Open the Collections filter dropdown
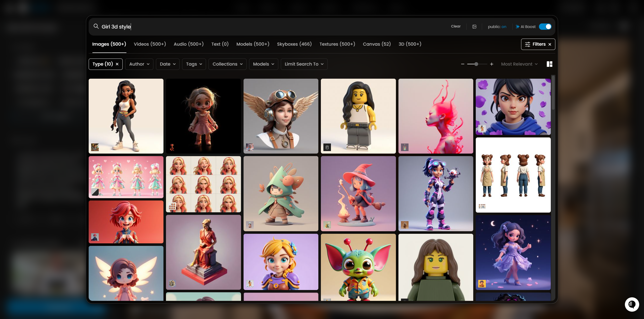Screen dimensions: 644x319 (x=227, y=64)
